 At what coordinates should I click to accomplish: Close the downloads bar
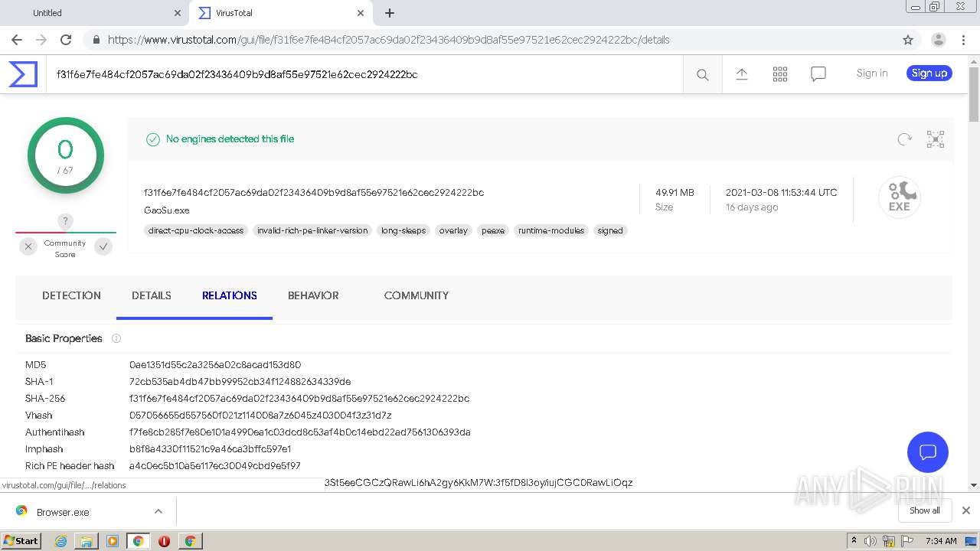[x=966, y=510]
